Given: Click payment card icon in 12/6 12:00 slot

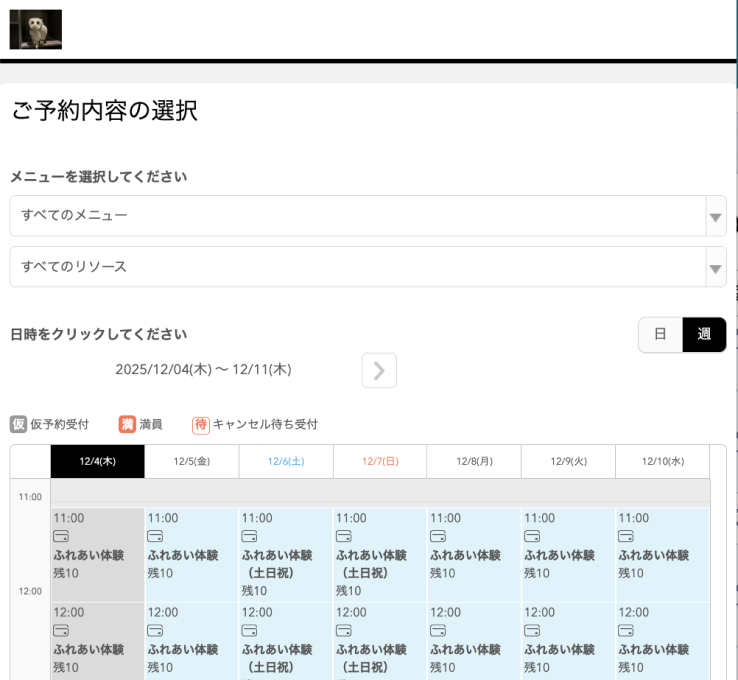Looking at the screenshot, I should [249, 630].
